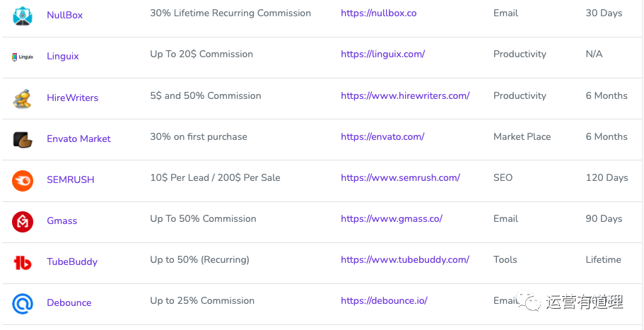Click the SEMRUSH orange logo icon
This screenshot has width=644, height=330.
click(23, 180)
